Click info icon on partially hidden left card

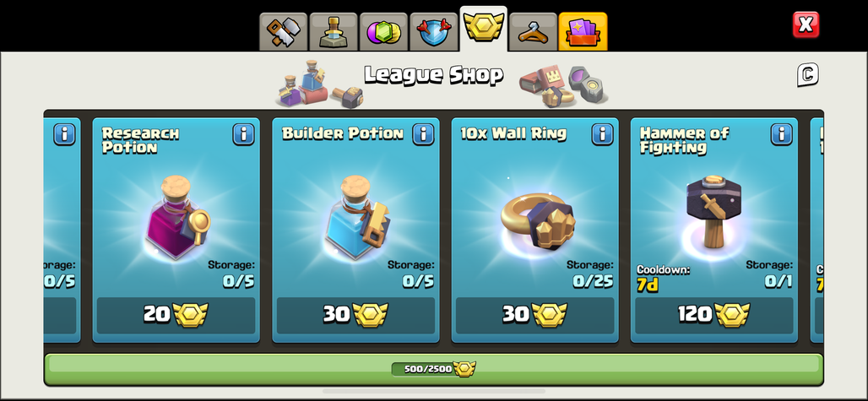(64, 134)
